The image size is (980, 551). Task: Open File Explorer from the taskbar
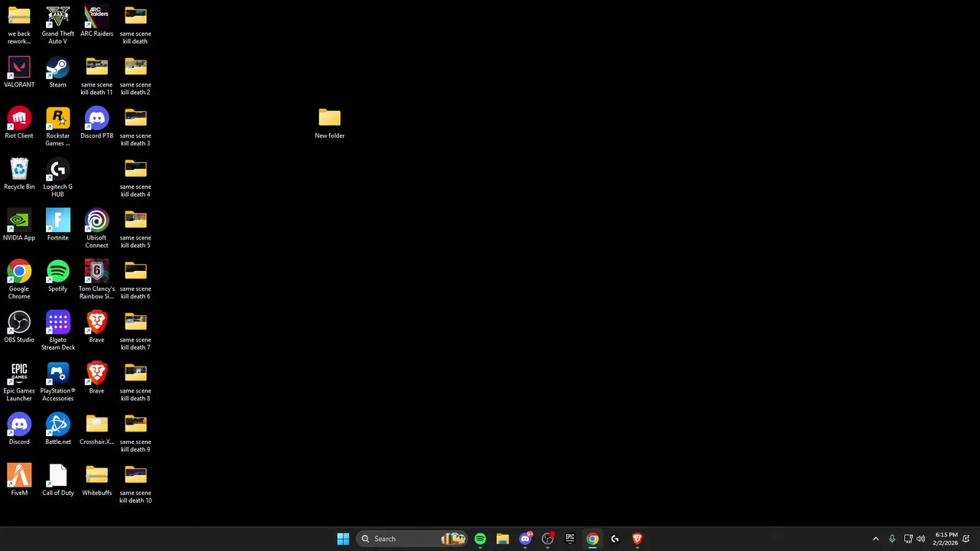point(502,539)
